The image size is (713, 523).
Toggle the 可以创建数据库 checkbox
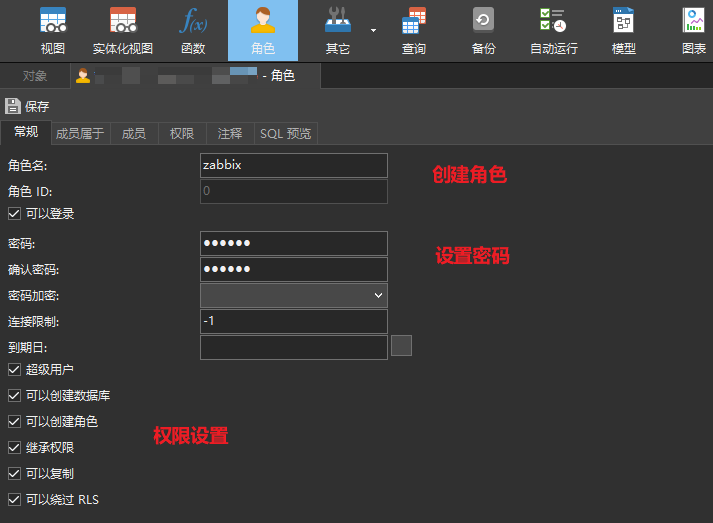(x=15, y=395)
